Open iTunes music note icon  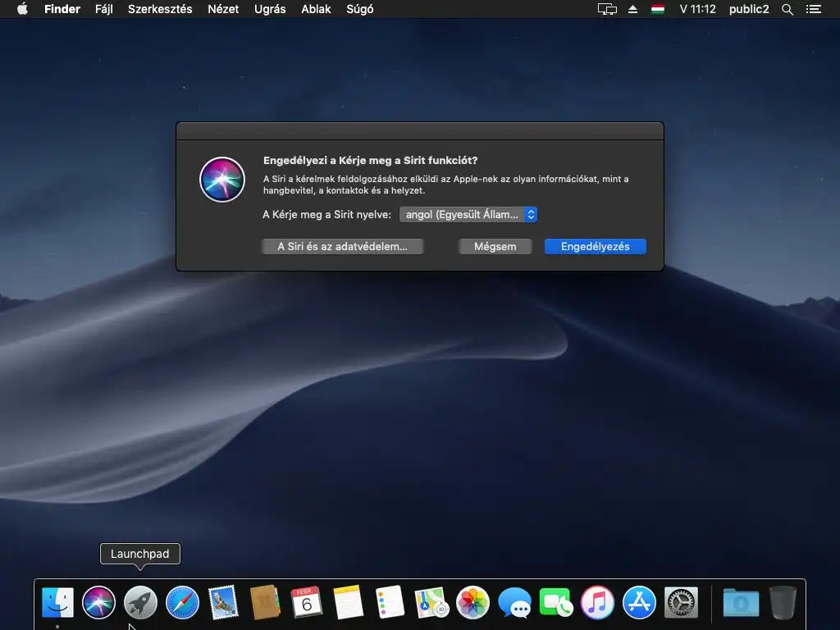pyautogui.click(x=597, y=602)
